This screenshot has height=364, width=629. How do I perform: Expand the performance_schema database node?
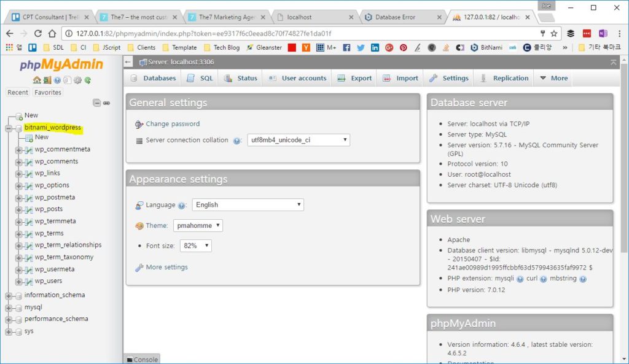9,320
